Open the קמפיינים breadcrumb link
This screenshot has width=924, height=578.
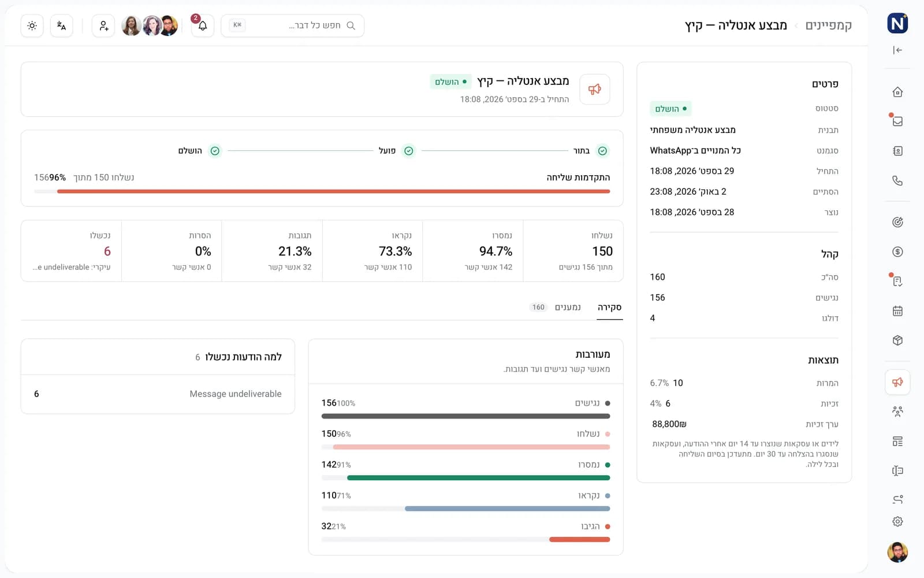click(x=829, y=25)
